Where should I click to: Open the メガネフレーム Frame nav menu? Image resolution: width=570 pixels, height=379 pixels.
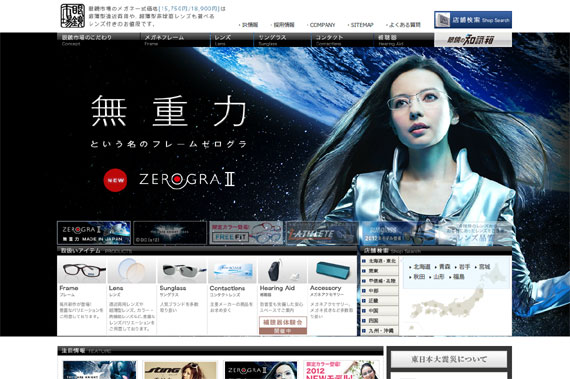point(175,40)
